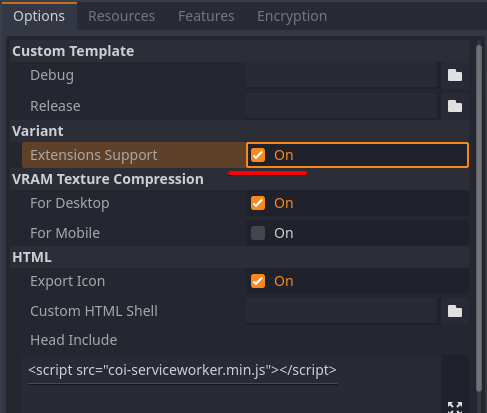Expand Head Include text editor fullscreen icon
Image resolution: width=487 pixels, height=413 pixels.
455,407
